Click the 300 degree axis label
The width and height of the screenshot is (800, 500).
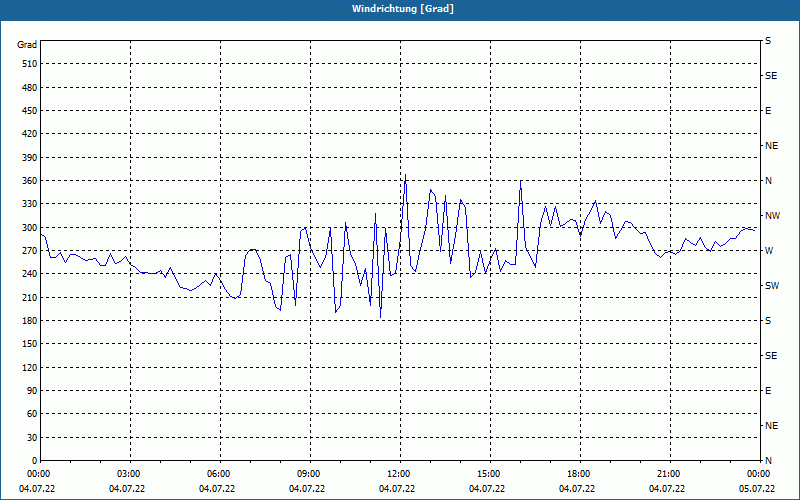(x=30, y=228)
